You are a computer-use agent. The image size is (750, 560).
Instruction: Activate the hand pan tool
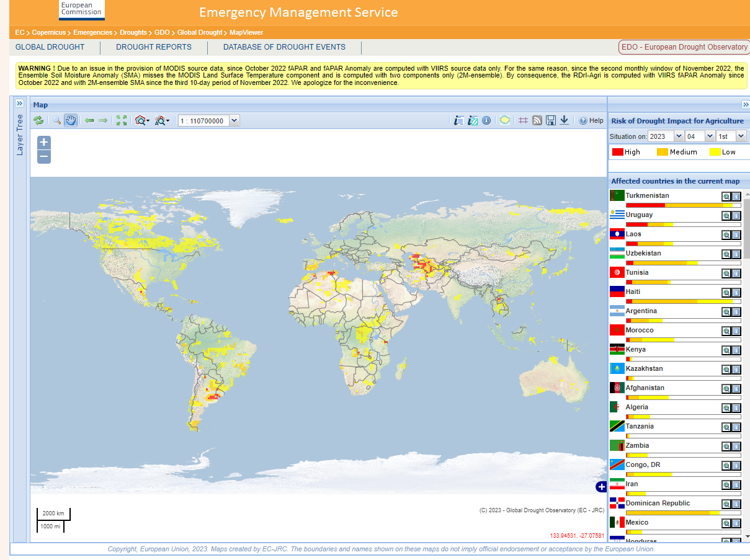click(x=71, y=120)
